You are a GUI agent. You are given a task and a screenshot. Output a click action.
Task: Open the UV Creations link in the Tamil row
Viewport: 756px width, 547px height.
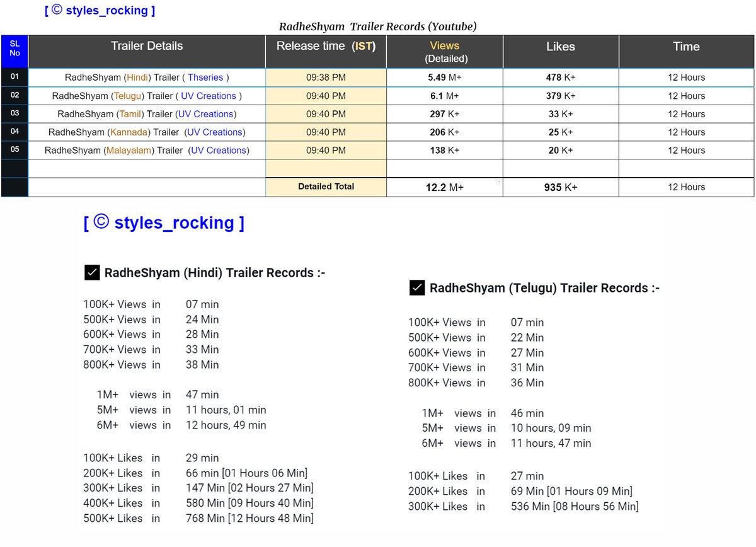point(205,114)
